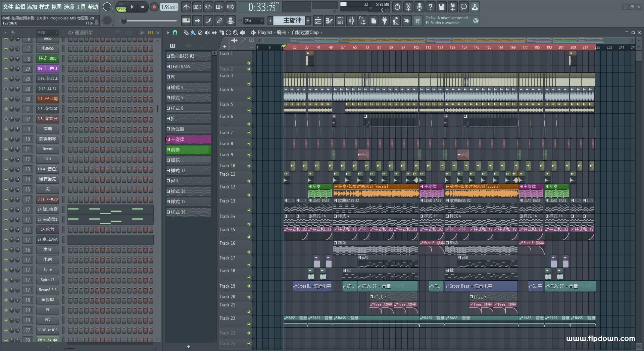Select the playlist zoom magnifier tool

(x=235, y=33)
